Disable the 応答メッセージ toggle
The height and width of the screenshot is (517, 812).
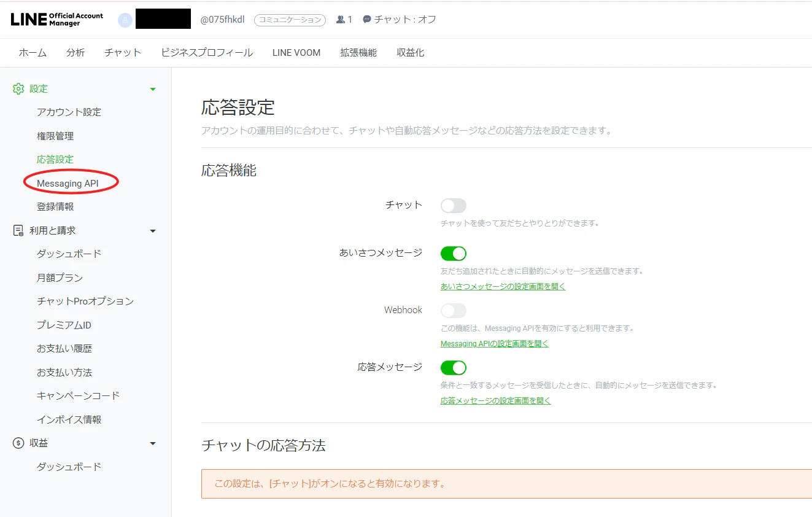[454, 368]
